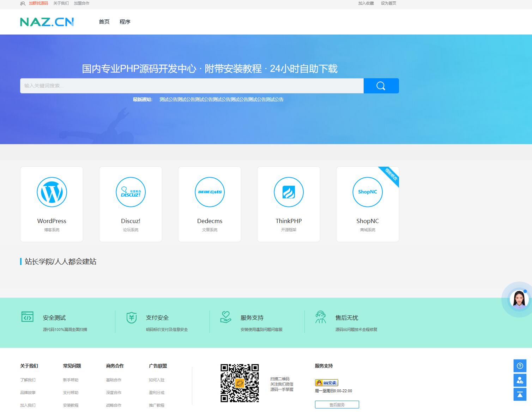Open 战略合作 footer link
Viewport: 532px width, 419px height.
[x=114, y=405]
